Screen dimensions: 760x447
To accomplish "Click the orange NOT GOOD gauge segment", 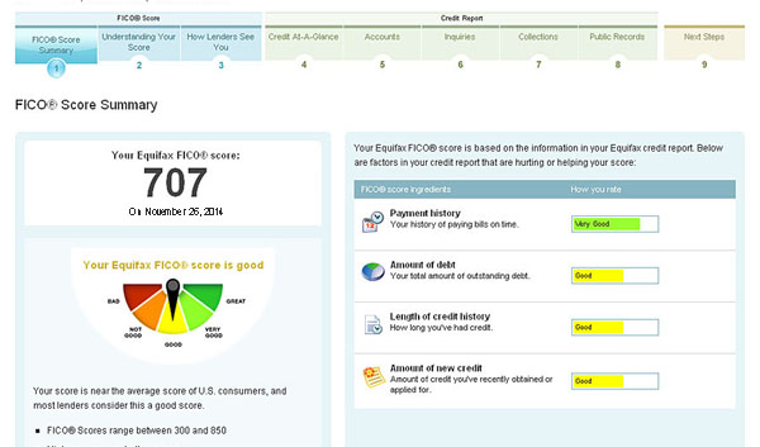I will [150, 314].
